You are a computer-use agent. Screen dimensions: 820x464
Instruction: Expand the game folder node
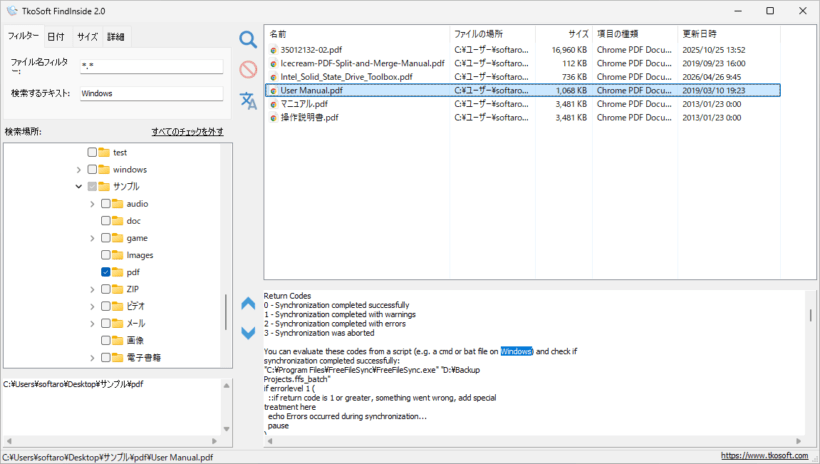coord(92,238)
